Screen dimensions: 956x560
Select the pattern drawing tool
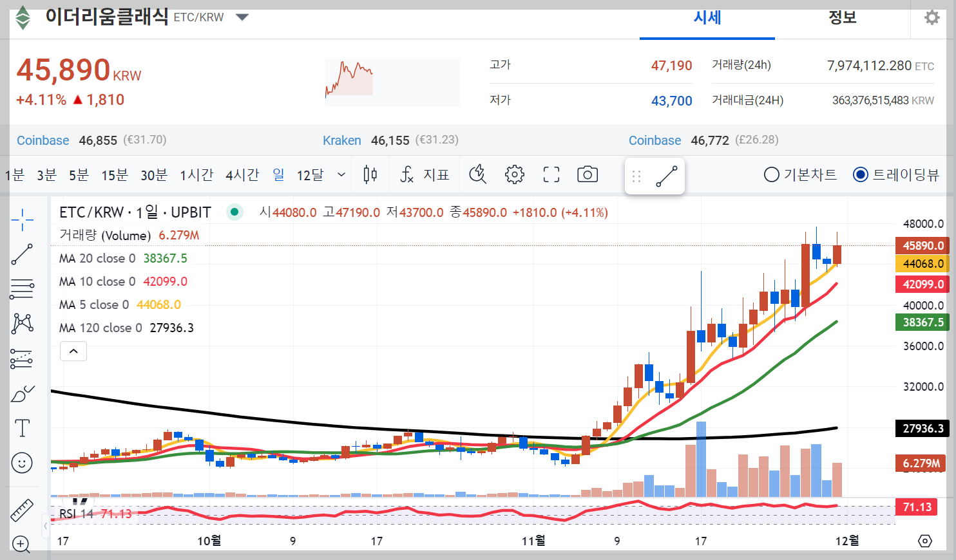pyautogui.click(x=22, y=323)
